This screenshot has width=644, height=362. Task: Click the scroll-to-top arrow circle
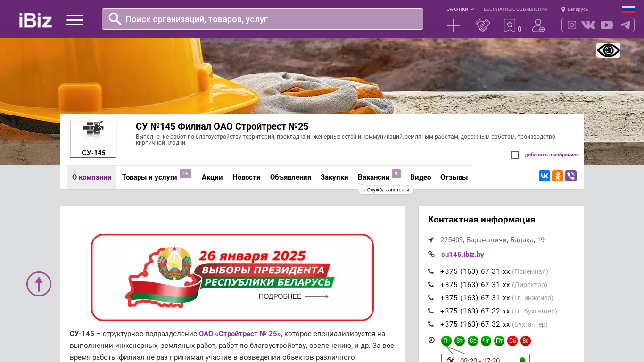pos(39,284)
